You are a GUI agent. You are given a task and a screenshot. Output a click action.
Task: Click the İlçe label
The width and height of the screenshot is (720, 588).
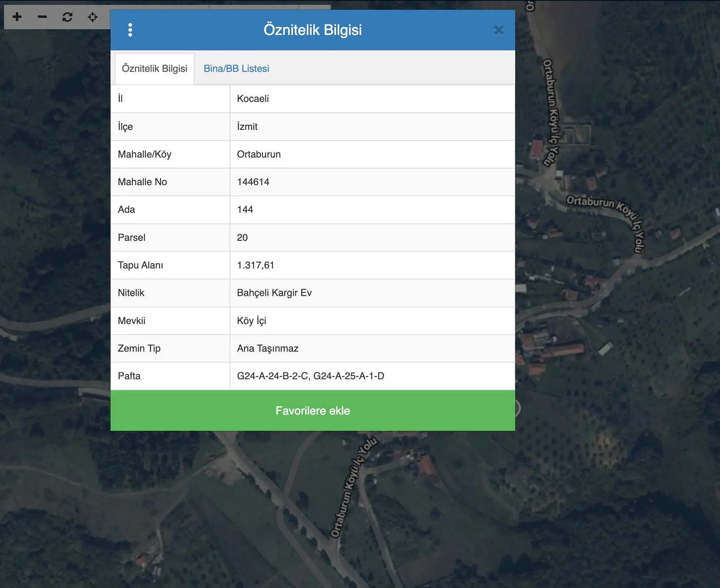pyautogui.click(x=125, y=126)
